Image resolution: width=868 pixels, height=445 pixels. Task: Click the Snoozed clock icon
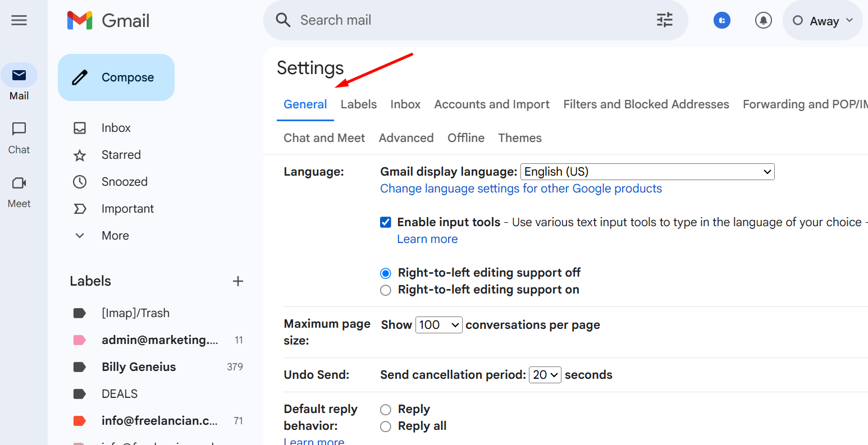pos(80,182)
